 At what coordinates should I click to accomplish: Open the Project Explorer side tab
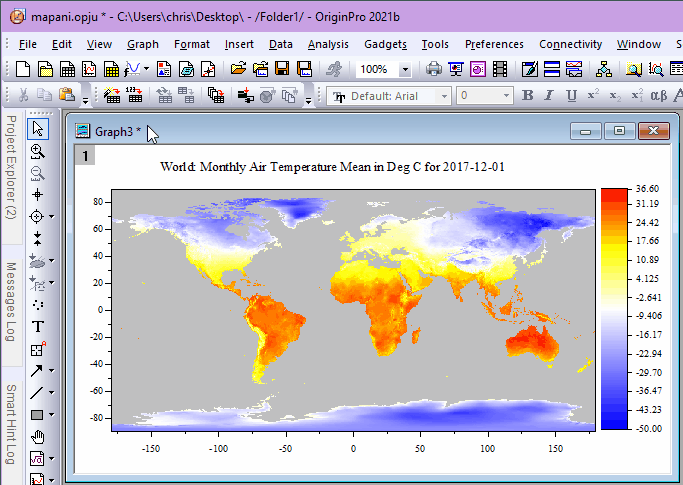point(10,167)
